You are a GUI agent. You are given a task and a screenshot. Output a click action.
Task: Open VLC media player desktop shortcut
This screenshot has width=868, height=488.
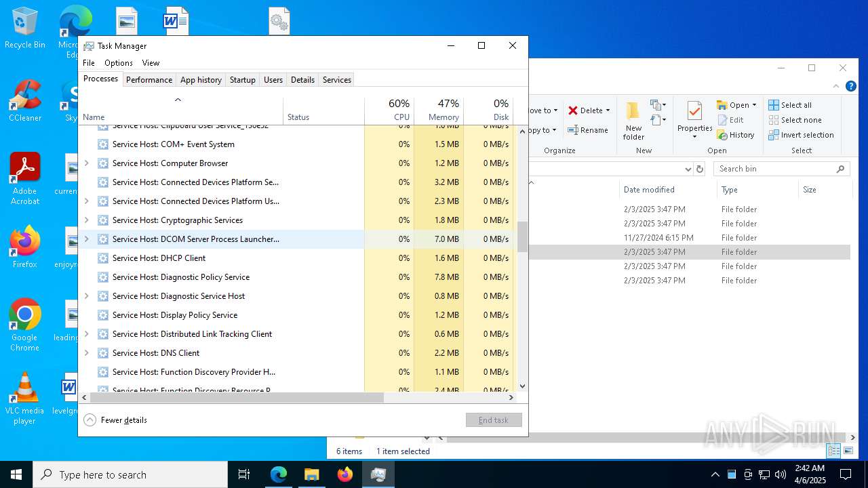24,399
